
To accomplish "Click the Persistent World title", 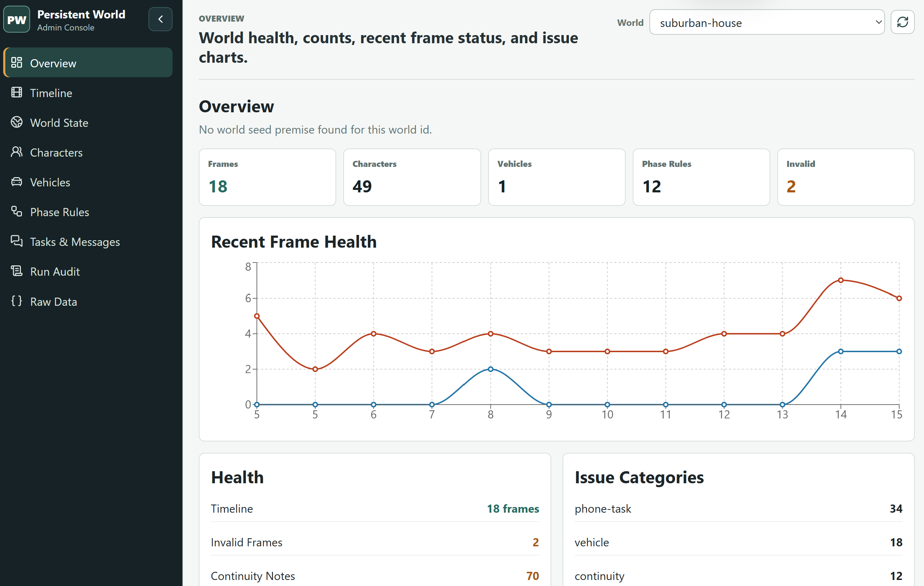I will coord(81,14).
